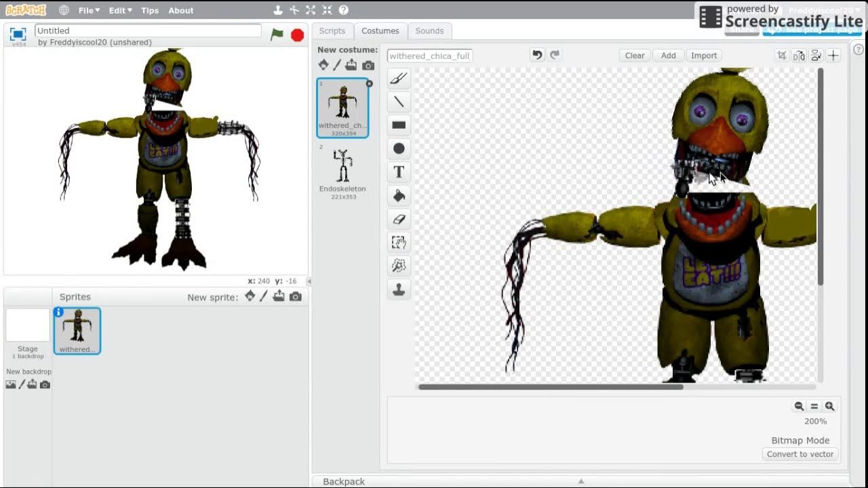Click the project title Untitled field
Image resolution: width=868 pixels, height=488 pixels.
pos(148,30)
